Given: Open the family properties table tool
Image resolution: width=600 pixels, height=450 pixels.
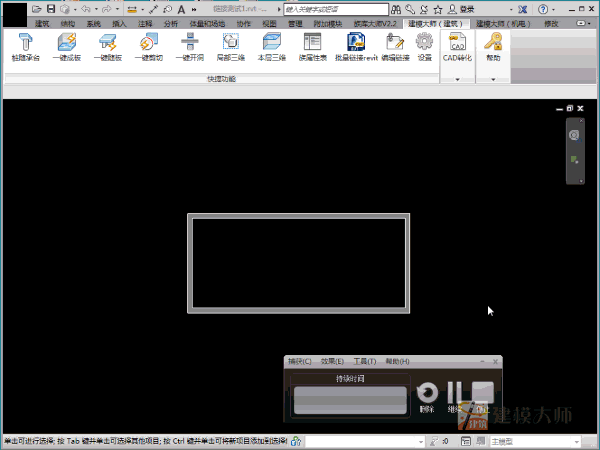Looking at the screenshot, I should click(x=313, y=47).
